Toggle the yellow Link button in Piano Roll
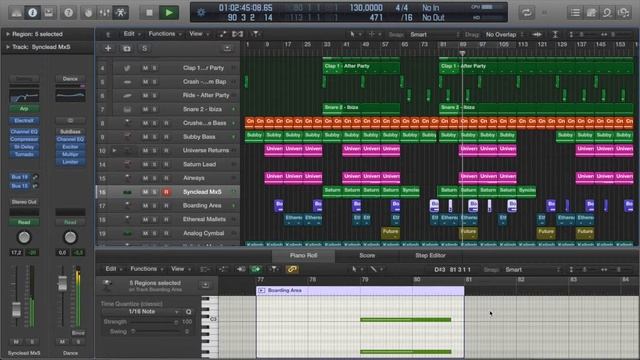Viewport: 640px width, 360px height. (292, 269)
